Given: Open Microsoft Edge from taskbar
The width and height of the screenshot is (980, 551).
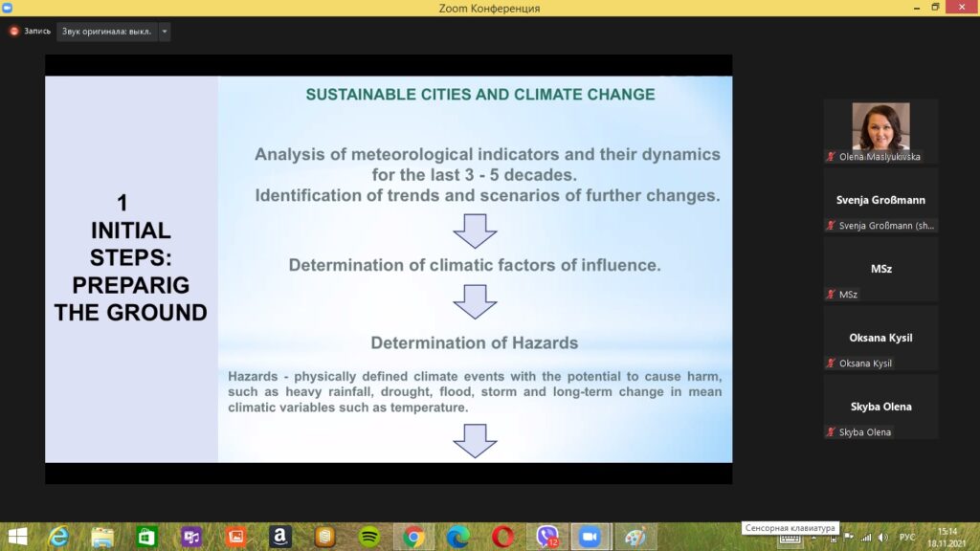Looking at the screenshot, I should coord(458,537).
